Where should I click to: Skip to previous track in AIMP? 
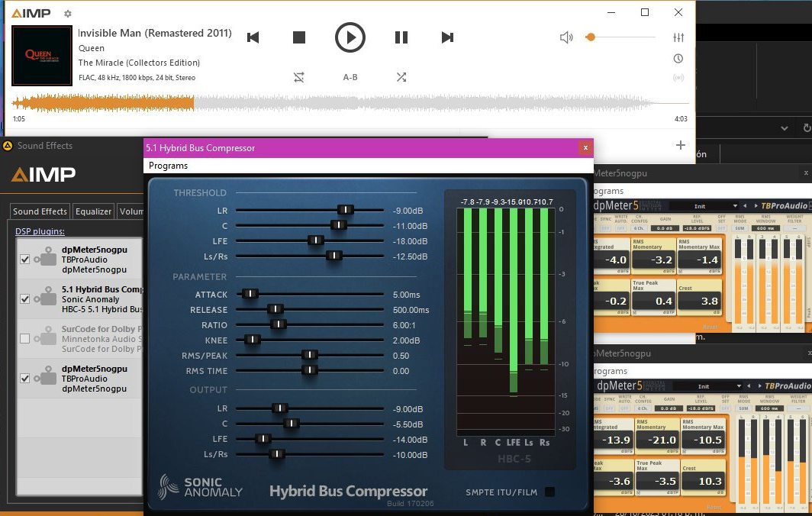click(253, 37)
